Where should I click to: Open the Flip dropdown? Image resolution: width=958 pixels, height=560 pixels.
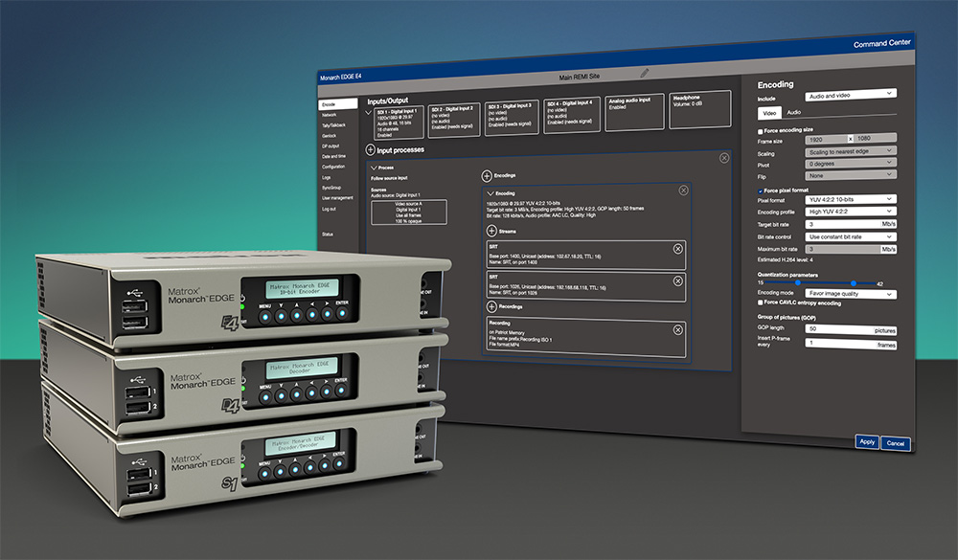click(851, 175)
